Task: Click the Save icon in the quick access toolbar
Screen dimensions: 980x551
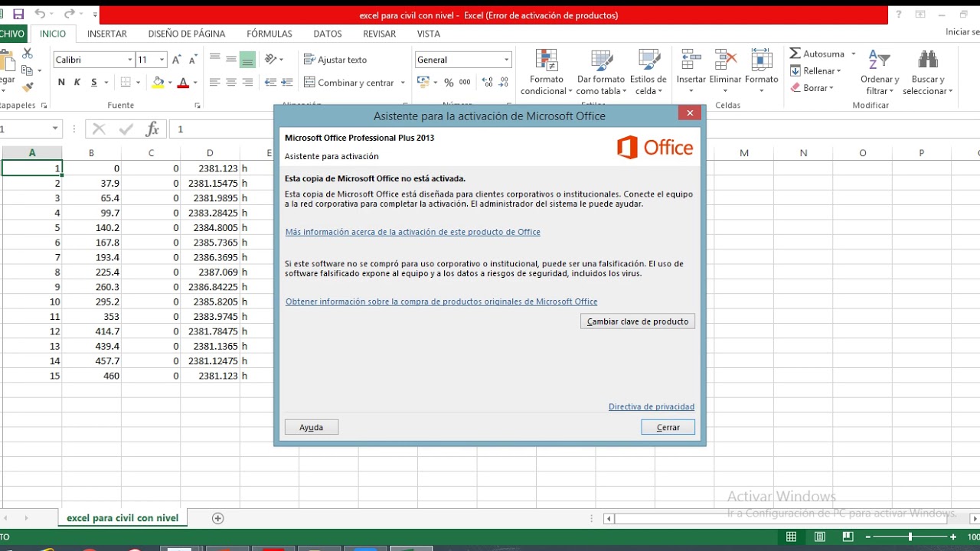Action: pyautogui.click(x=18, y=14)
